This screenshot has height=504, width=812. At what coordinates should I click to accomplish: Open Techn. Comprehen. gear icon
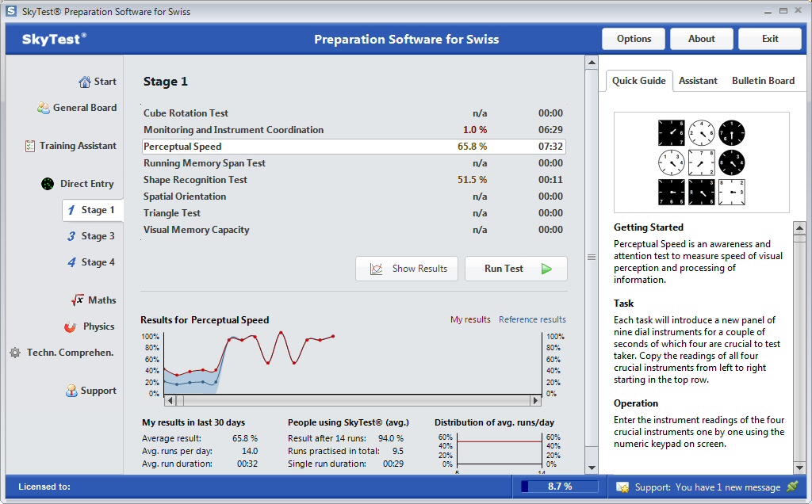click(x=15, y=353)
